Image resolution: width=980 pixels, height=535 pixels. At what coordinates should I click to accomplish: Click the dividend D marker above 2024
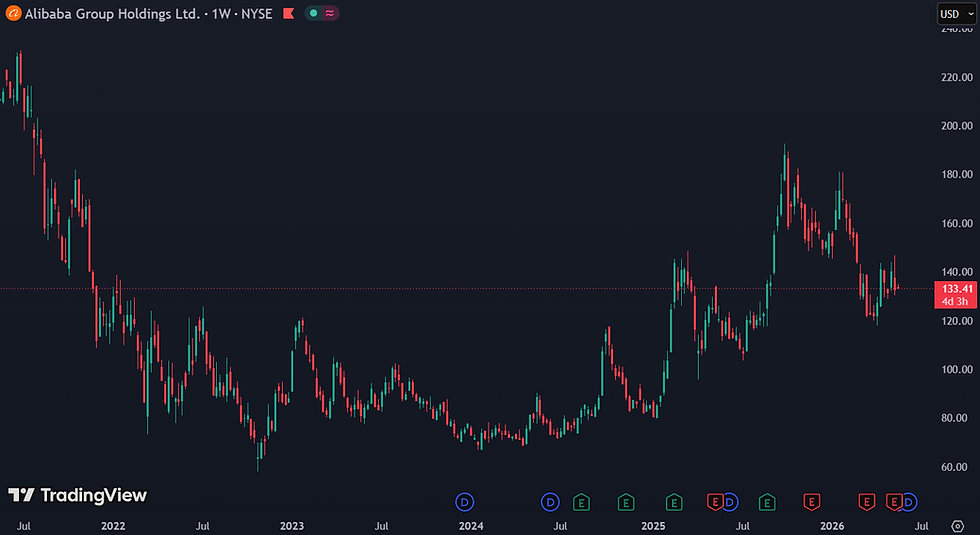[x=464, y=502]
